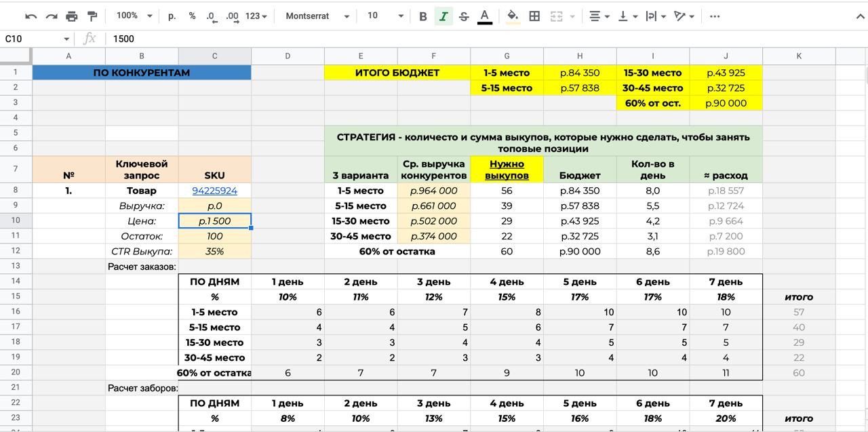Open the fill color bucket
Image resolution: width=868 pixels, height=432 pixels.
tap(513, 16)
